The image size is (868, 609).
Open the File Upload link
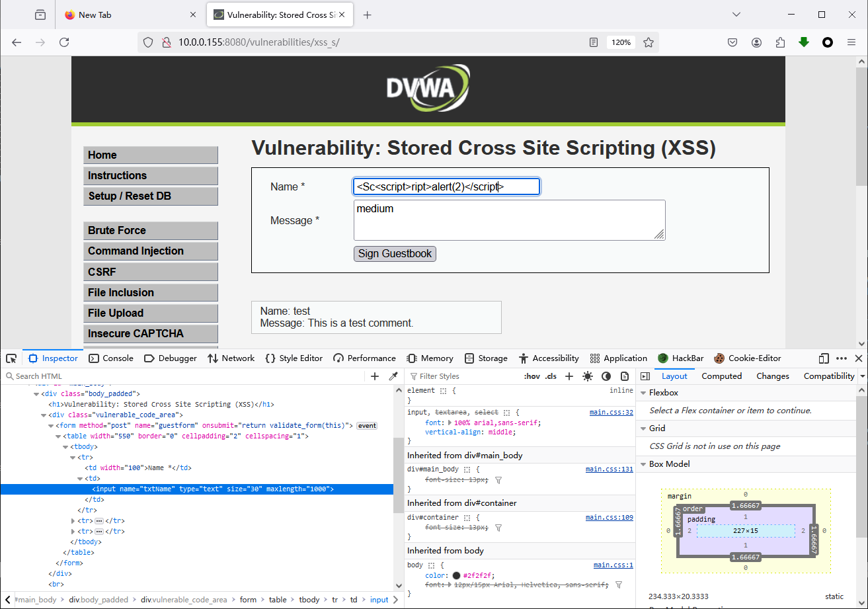click(150, 313)
